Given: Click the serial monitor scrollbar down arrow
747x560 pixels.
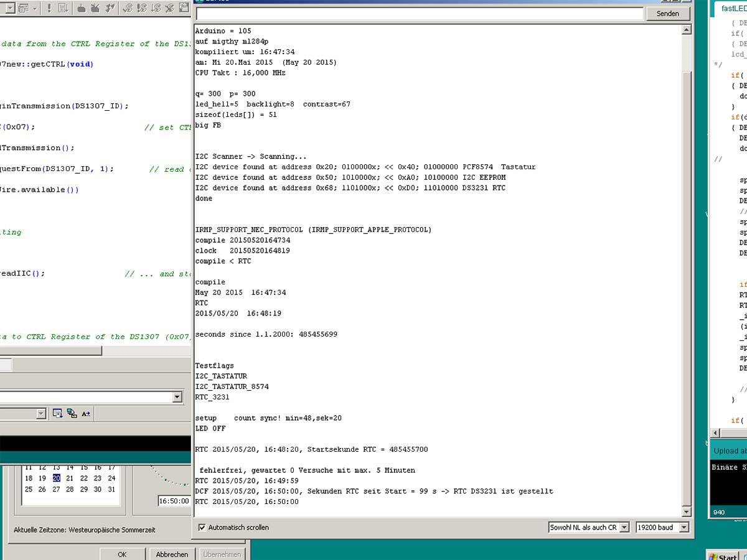Looking at the screenshot, I should tap(687, 512).
